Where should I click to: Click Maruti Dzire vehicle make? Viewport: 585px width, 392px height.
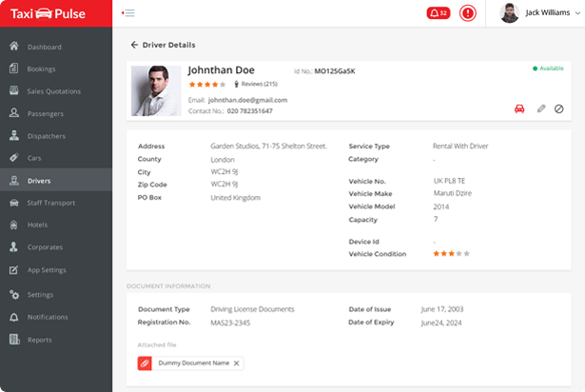[x=453, y=193]
